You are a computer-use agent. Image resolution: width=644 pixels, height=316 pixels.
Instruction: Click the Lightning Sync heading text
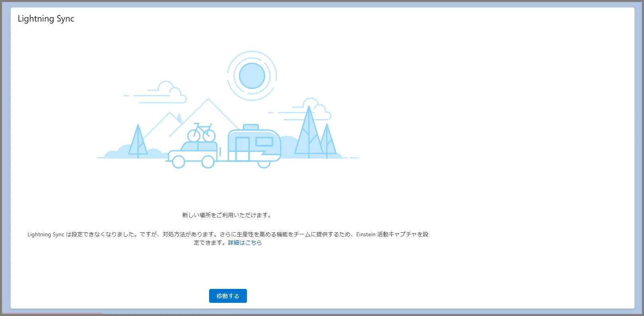[x=46, y=19]
